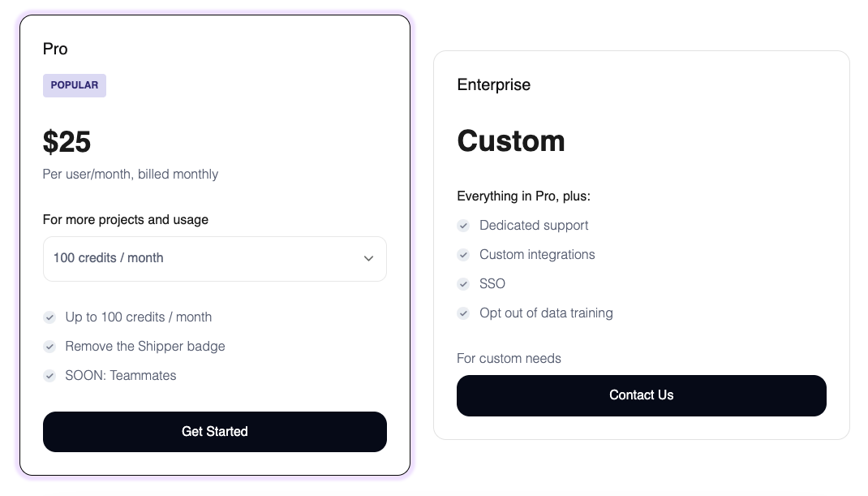Click the Everything in Pro, plus label
Image resolution: width=868 pixels, height=496 pixels.
(523, 196)
